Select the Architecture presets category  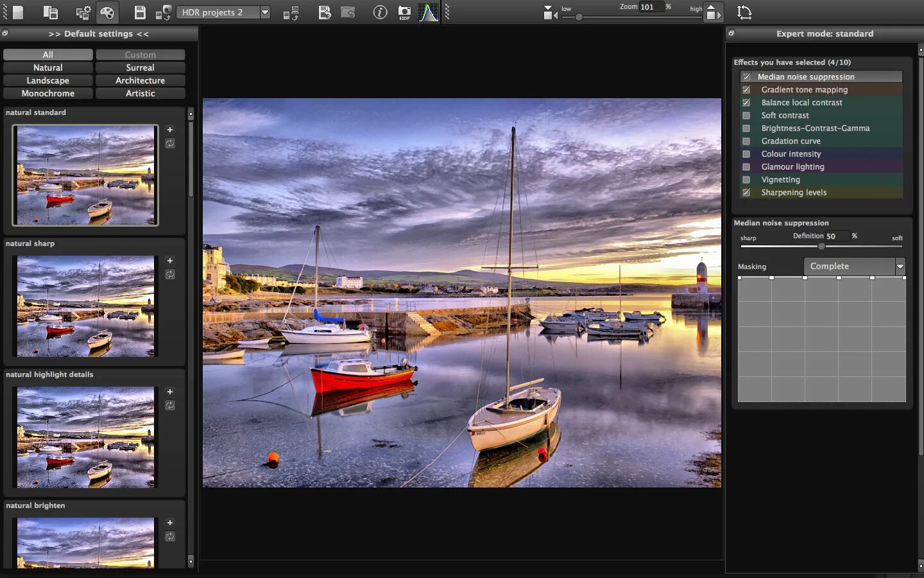tap(141, 80)
